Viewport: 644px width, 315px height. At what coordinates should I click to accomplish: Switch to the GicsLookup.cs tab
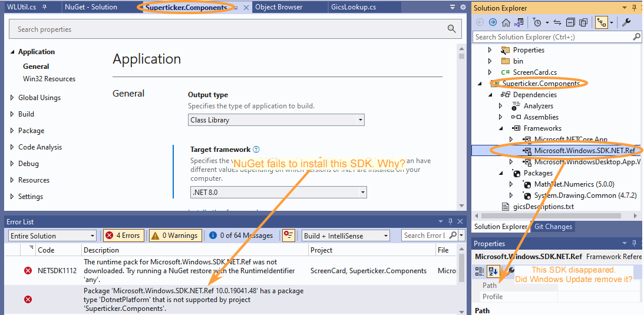click(x=353, y=7)
